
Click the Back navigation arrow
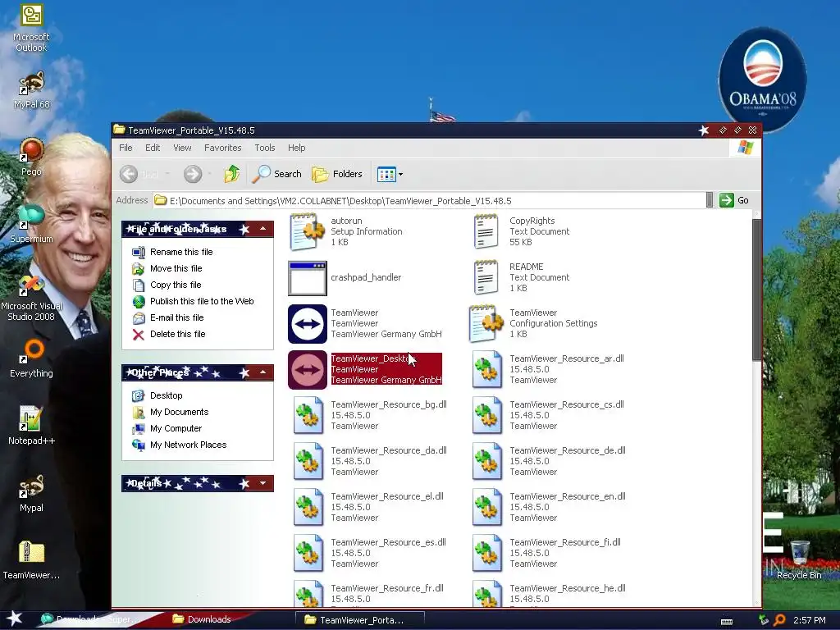128,174
